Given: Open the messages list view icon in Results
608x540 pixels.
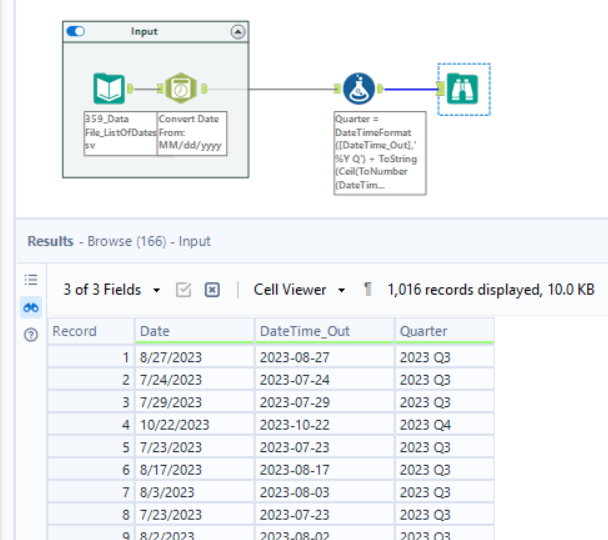Looking at the screenshot, I should tap(31, 279).
